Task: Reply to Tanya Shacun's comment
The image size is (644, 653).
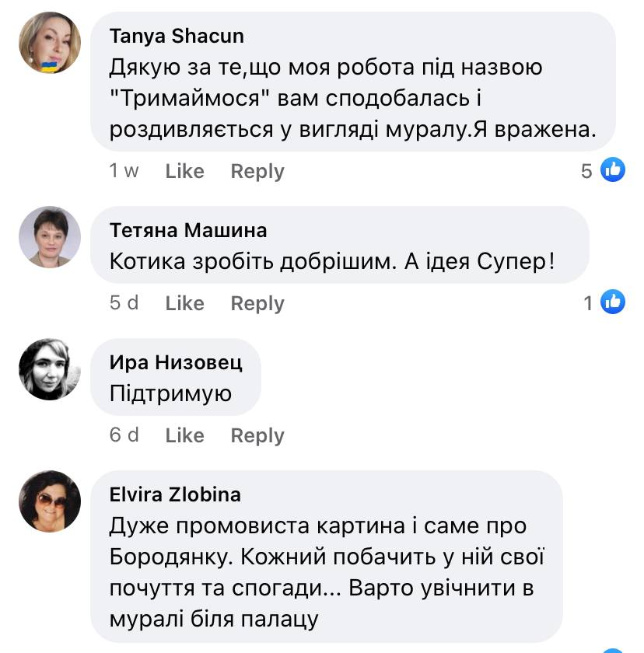Action: (257, 171)
